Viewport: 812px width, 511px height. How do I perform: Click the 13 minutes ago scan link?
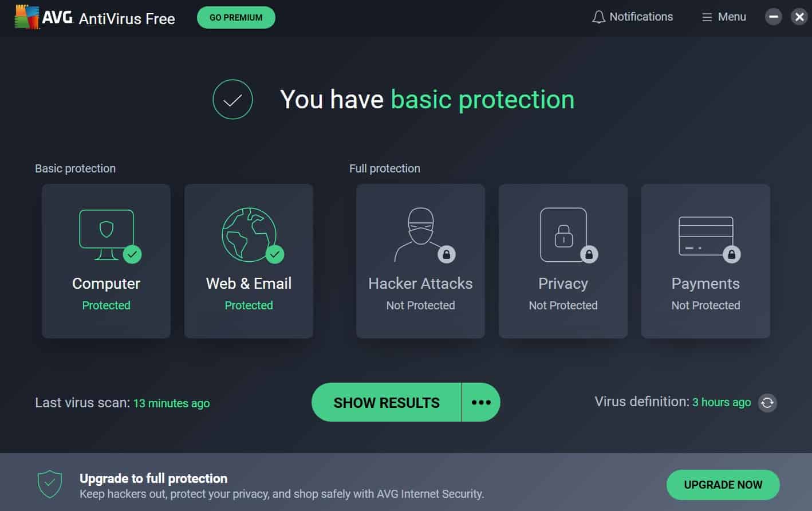point(171,403)
